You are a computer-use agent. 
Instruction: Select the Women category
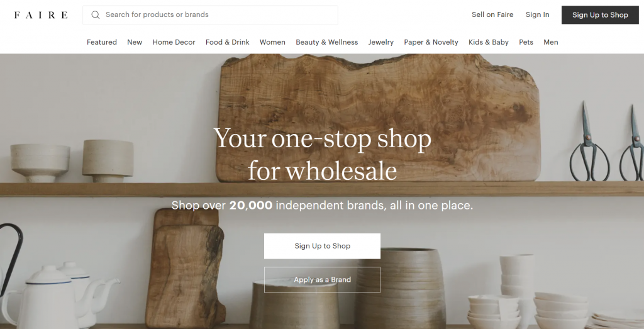tap(272, 42)
